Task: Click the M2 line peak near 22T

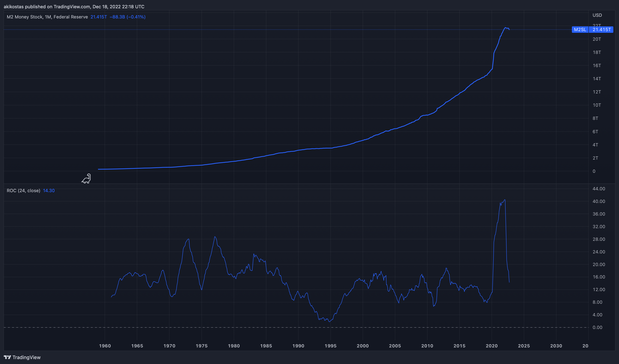Action: 506,28
